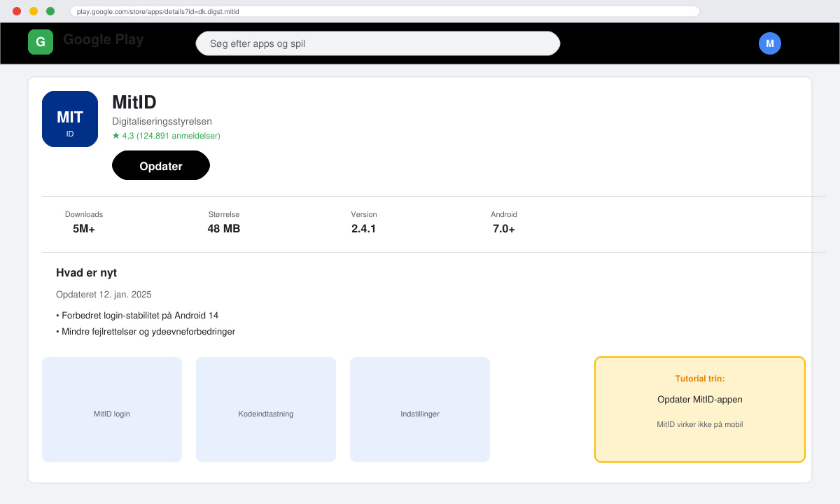Click the 5M+ downloads value
Screen dimensions: 840x504
point(84,229)
